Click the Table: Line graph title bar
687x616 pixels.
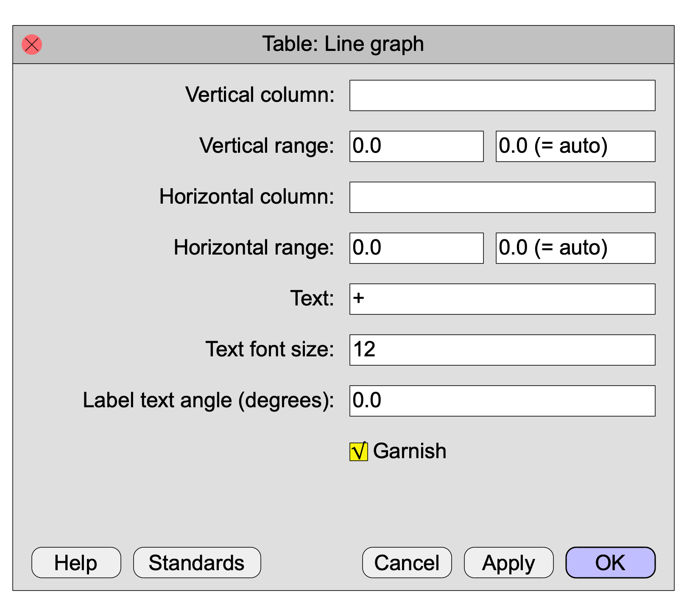343,45
